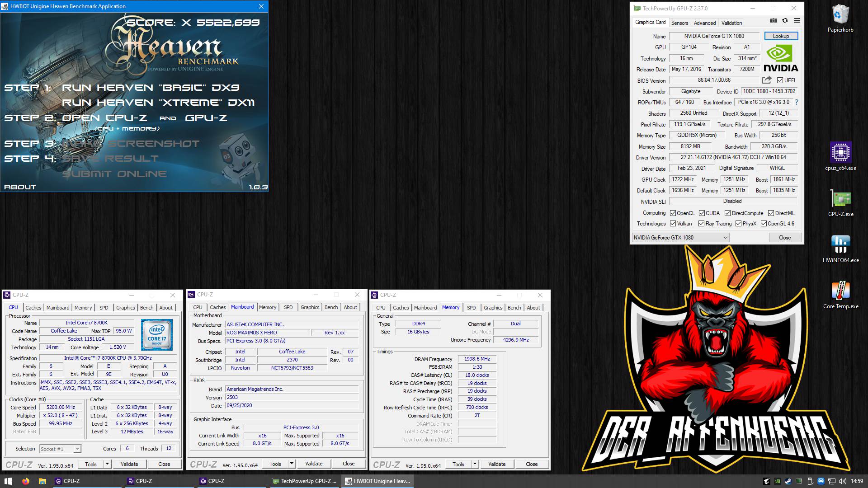Click the green GPU-Z tray icon

[x=799, y=481]
